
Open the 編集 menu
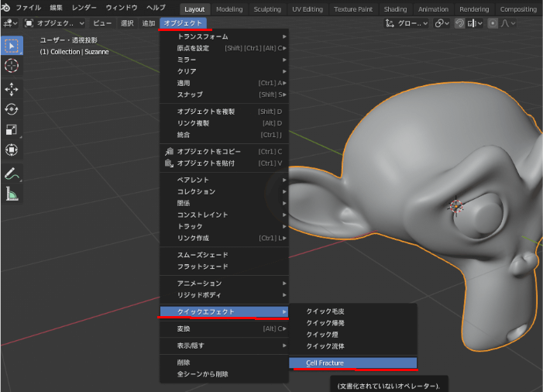point(56,7)
